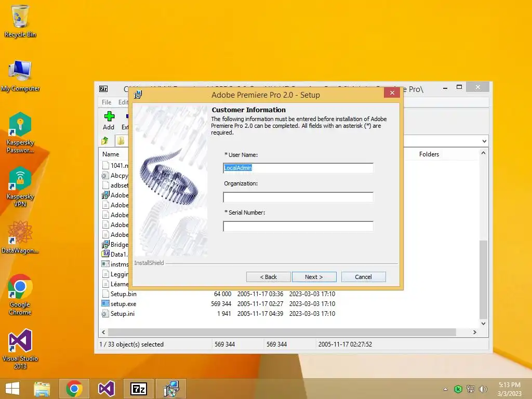Select the Data1 cabinet file
This screenshot has width=532, height=399.
(115, 254)
